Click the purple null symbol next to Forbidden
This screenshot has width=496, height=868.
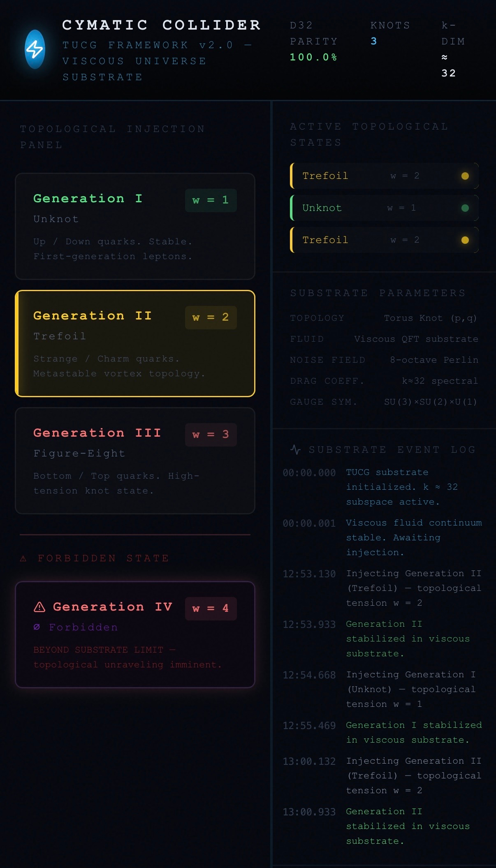(x=37, y=627)
